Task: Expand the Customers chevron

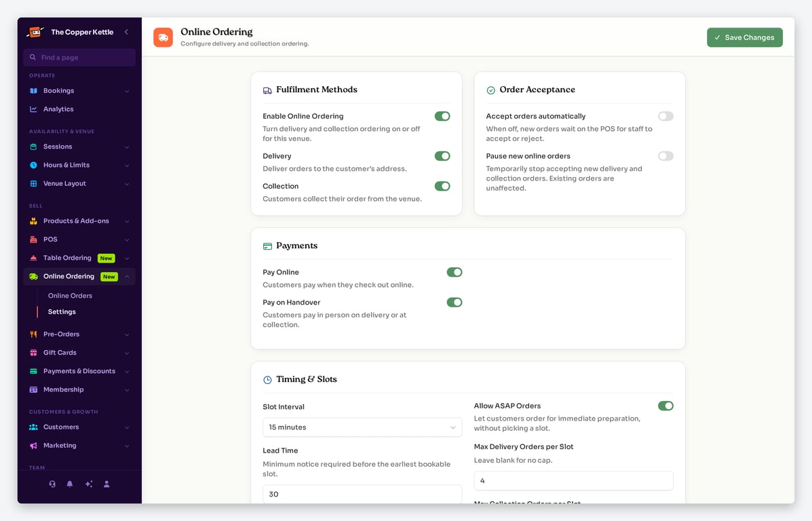Action: [127, 428]
